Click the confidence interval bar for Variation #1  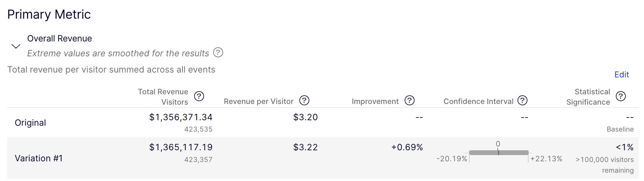point(499,153)
